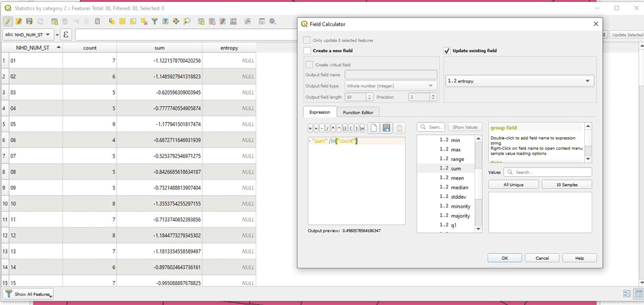The height and width of the screenshot is (305, 644).
Task: Select all features icon
Action: 122,21
